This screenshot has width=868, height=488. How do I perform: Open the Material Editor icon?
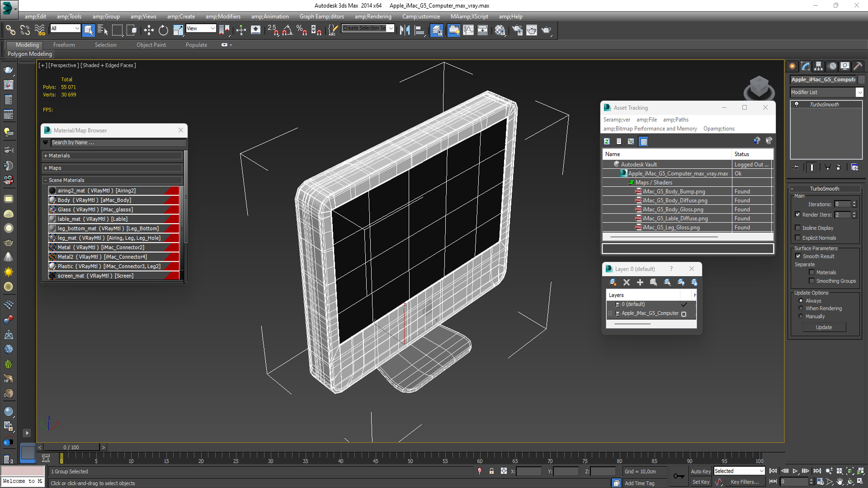click(500, 30)
